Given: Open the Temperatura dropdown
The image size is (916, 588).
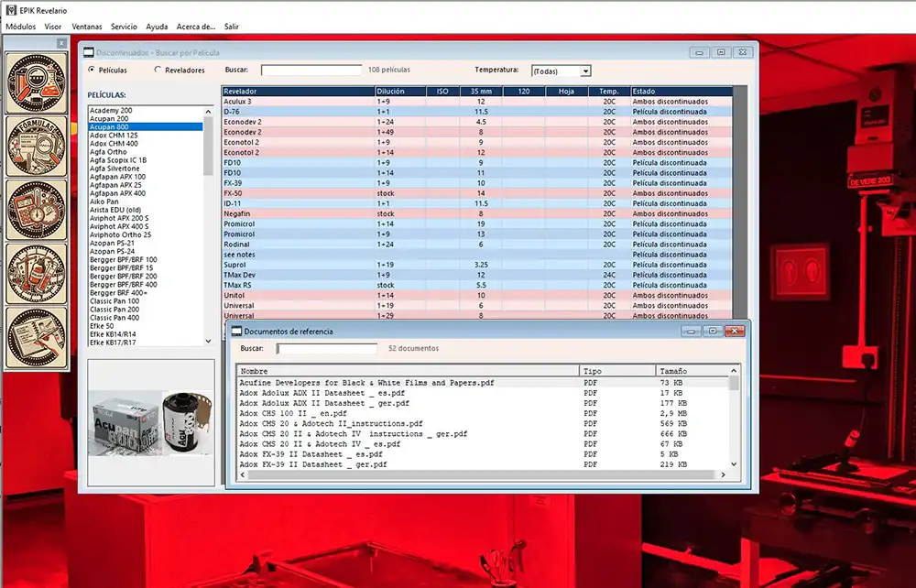Looking at the screenshot, I should 585,71.
